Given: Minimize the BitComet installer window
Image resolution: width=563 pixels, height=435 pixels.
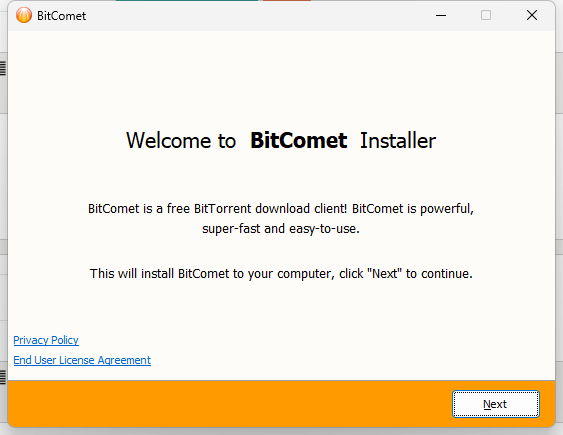Looking at the screenshot, I should pos(441,15).
